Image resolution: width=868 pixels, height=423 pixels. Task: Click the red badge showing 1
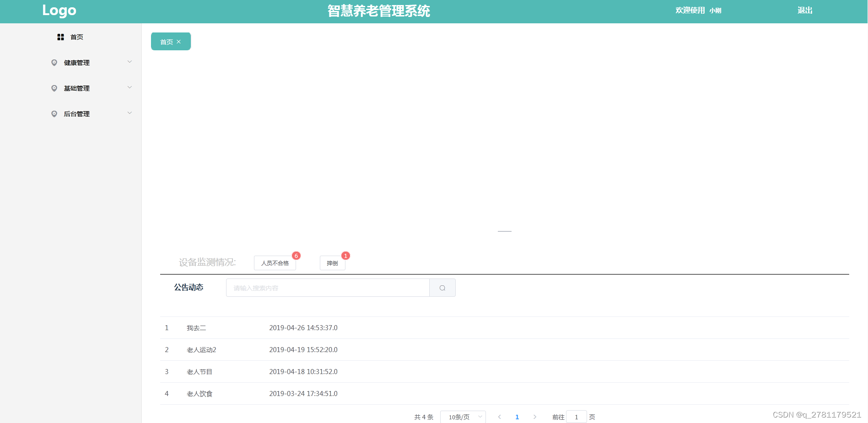[x=346, y=256]
